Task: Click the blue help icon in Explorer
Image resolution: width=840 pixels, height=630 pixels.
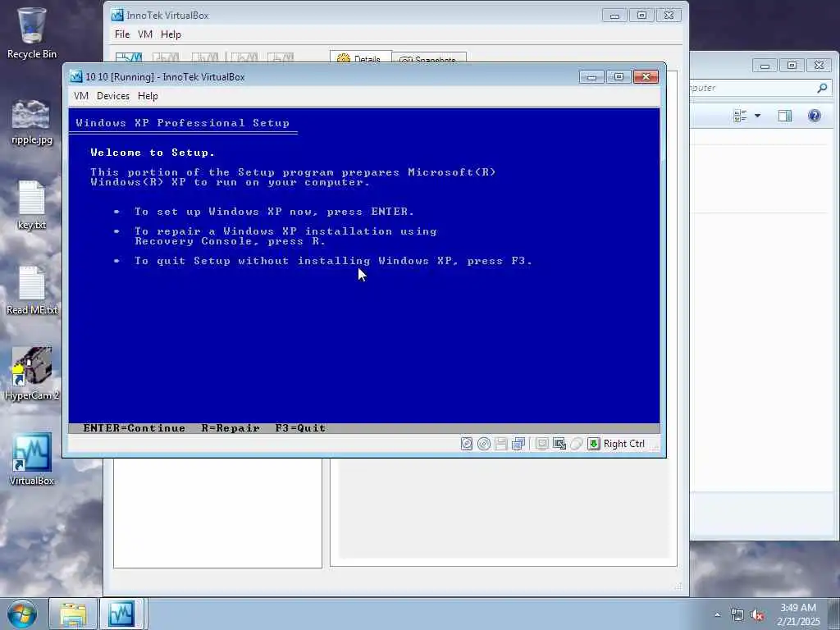Action: click(x=815, y=116)
